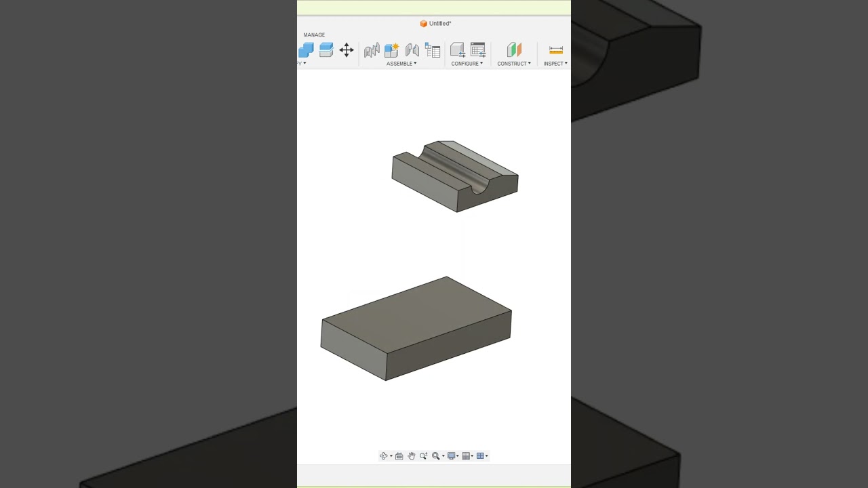This screenshot has width=868, height=488.
Task: Click the Measure ruler icon
Action: [x=556, y=49]
